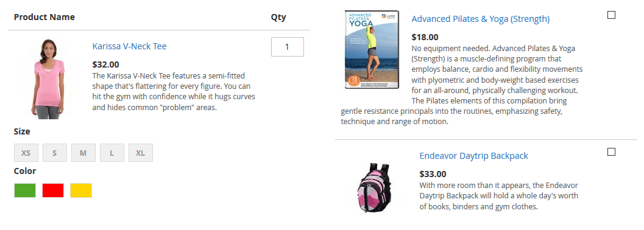This screenshot has height=230, width=644.
Task: Choose the red color swatch
Action: pos(53,190)
